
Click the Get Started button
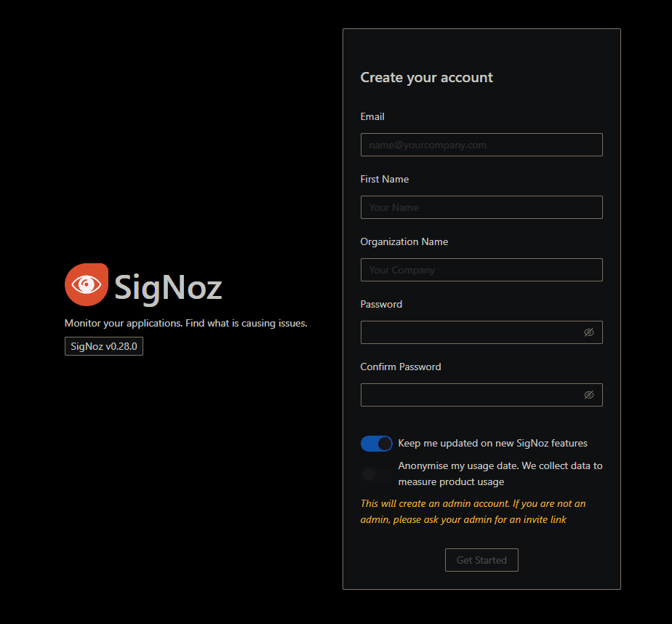(481, 560)
